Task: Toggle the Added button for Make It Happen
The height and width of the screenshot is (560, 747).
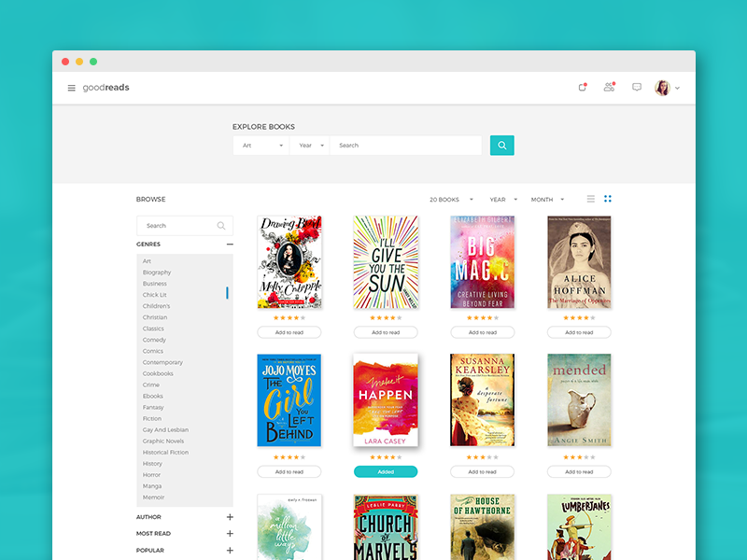Action: coord(386,471)
